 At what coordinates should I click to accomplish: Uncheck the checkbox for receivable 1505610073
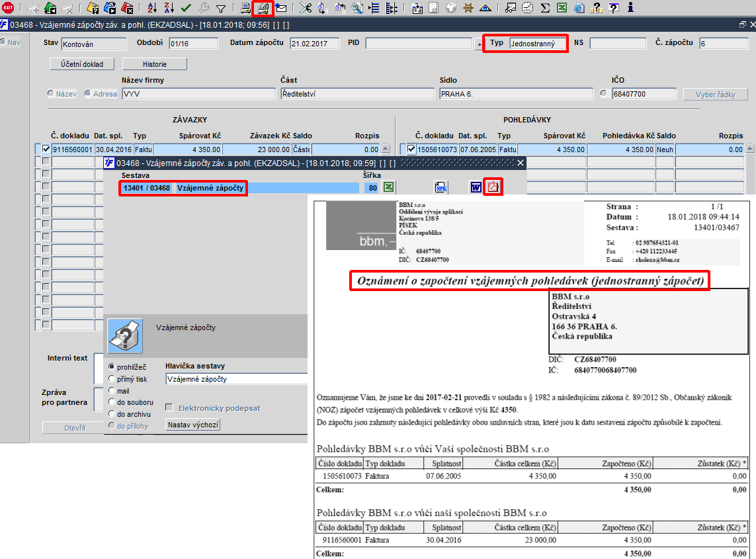click(411, 149)
